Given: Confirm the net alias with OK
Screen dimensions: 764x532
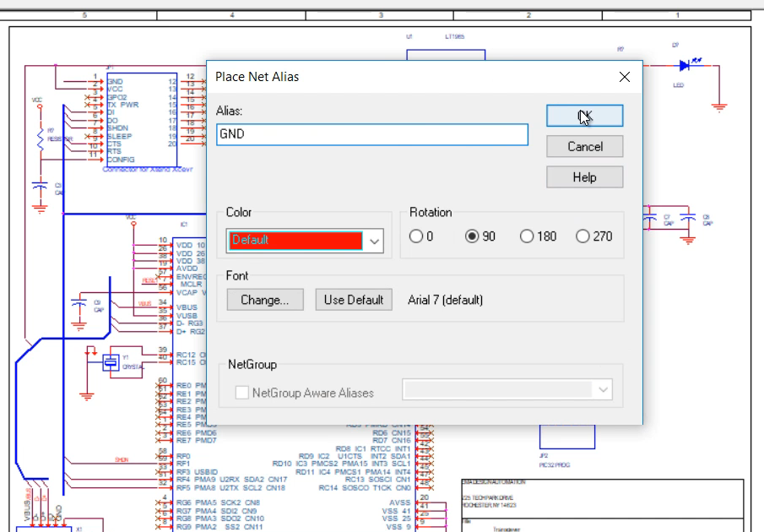Looking at the screenshot, I should click(584, 116).
